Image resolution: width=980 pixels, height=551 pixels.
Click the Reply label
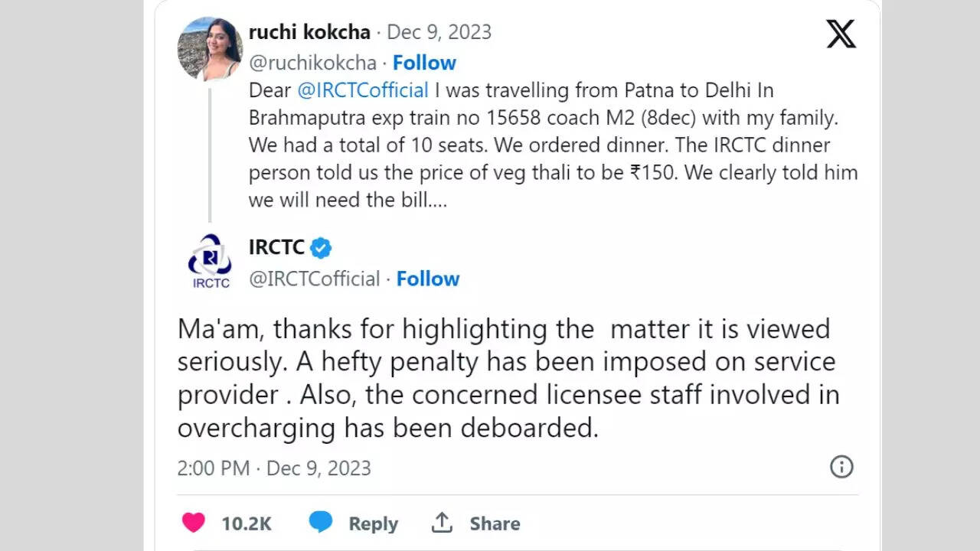tap(373, 523)
